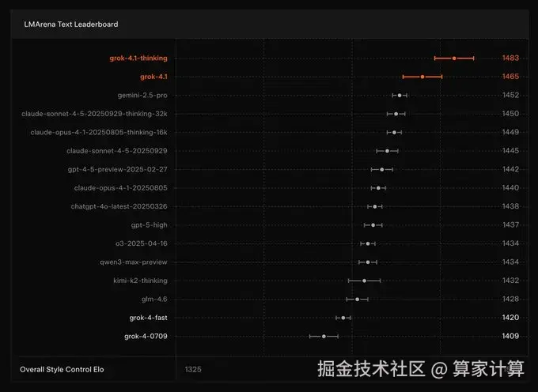Click the 1325 axis value
Screen dimensions: 538x392
tap(193, 369)
